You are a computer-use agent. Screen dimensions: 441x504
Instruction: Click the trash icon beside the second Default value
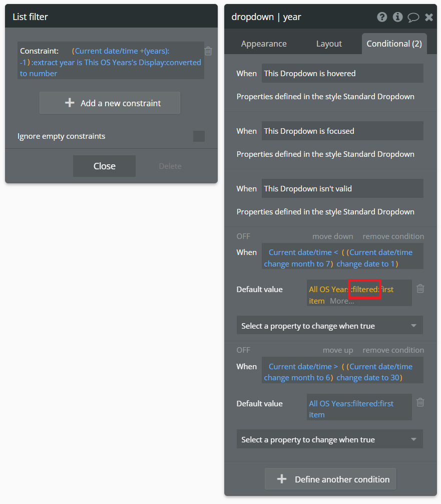point(420,402)
